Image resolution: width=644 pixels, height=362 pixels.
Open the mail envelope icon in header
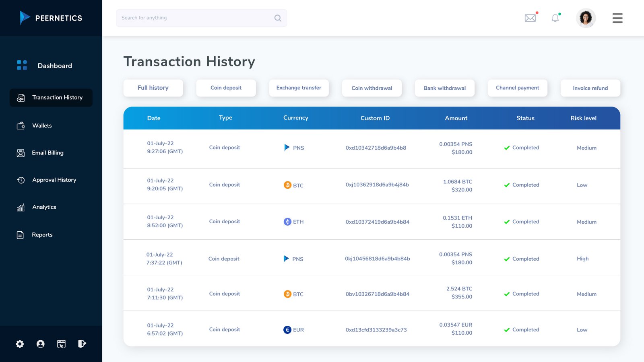(530, 18)
